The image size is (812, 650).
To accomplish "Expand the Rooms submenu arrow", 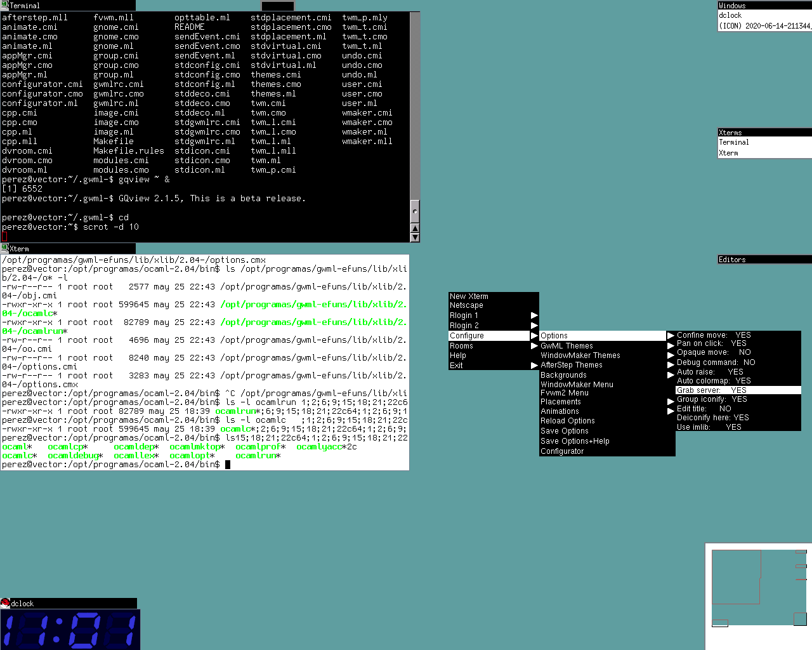I will tap(534, 346).
